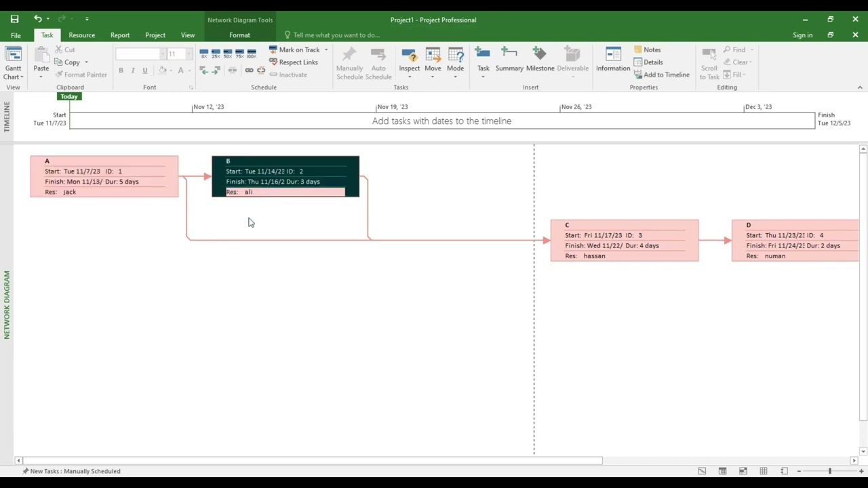This screenshot has height=488, width=868.
Task: Click the vertical scrollbar down arrow
Action: (x=863, y=451)
